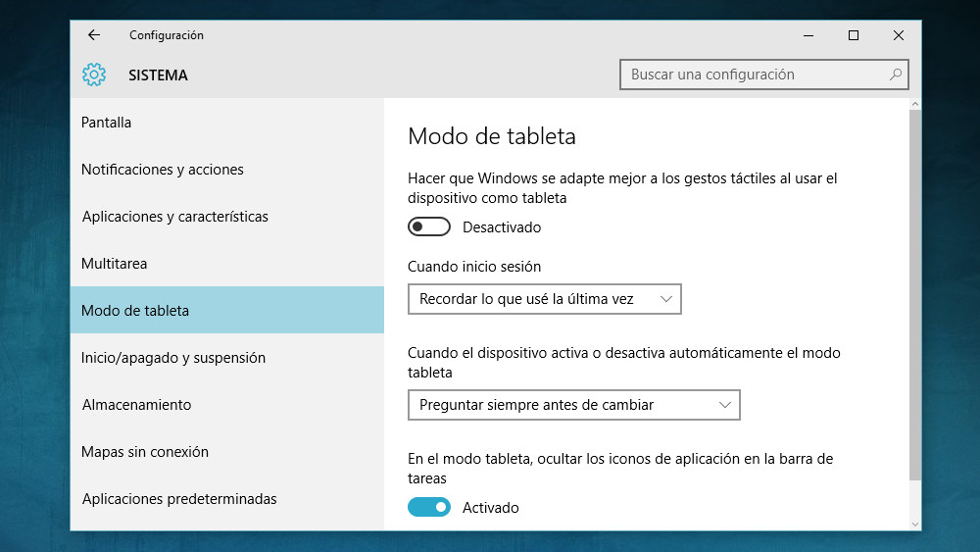Maximize the Configuración window
980x552 pixels.
click(854, 35)
